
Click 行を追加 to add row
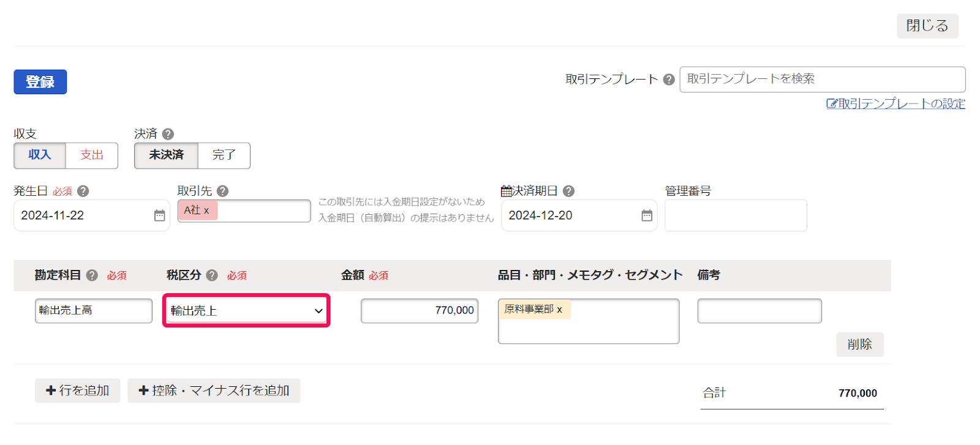click(78, 391)
